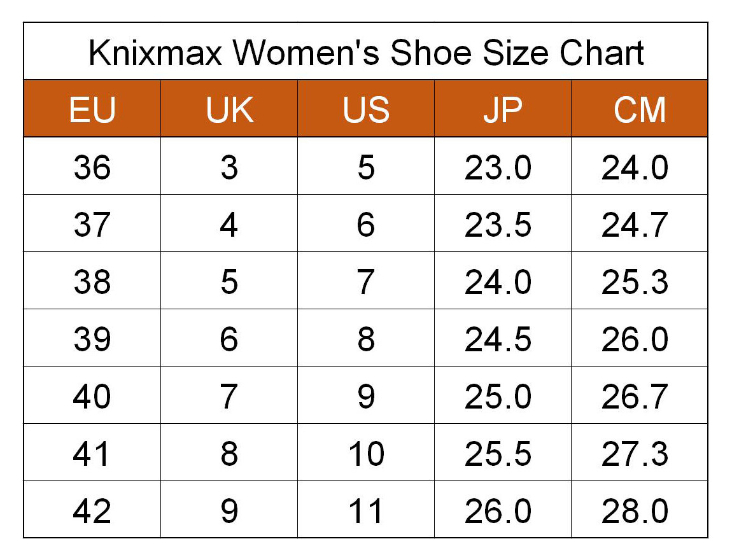
Task: Select the EU column header
Action: click(x=92, y=108)
